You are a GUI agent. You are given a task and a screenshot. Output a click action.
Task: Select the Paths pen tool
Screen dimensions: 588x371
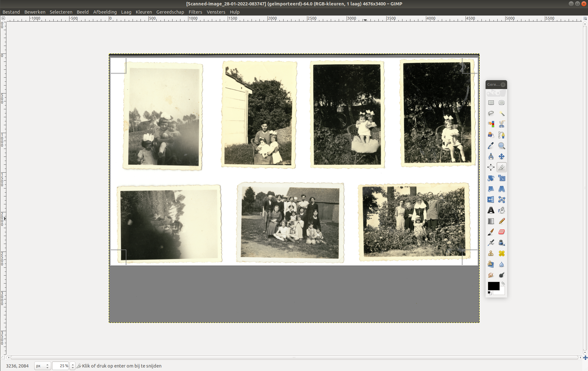pyautogui.click(x=502, y=135)
